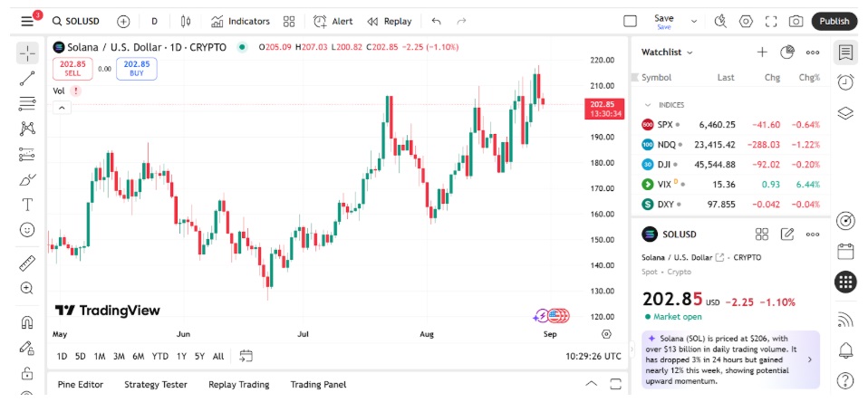
Task: Select the Text annotation tool
Action: 27,205
